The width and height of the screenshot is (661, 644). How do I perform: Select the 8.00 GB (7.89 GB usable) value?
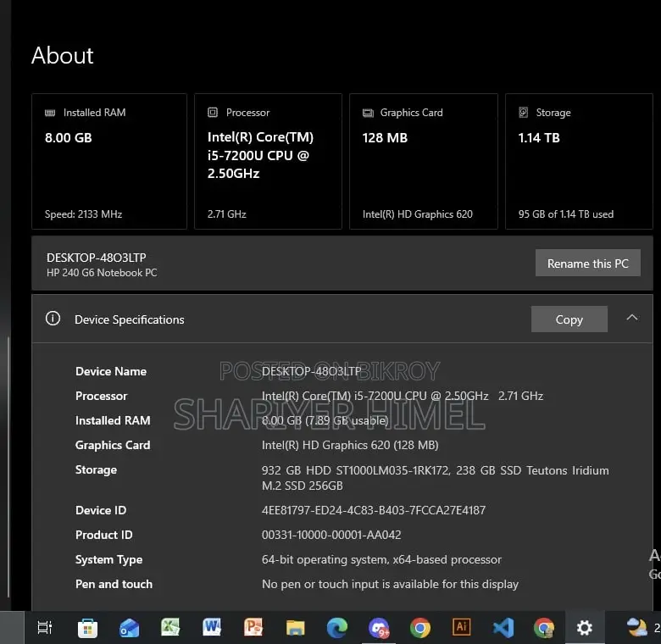click(x=325, y=420)
